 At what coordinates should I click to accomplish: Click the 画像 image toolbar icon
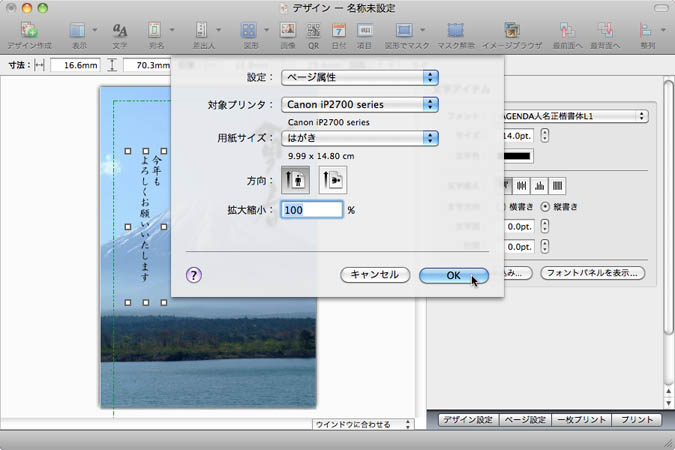point(288,31)
